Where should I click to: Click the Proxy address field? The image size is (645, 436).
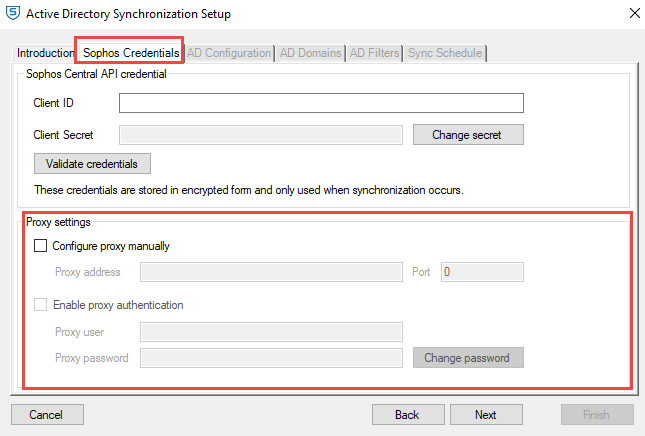[271, 272]
